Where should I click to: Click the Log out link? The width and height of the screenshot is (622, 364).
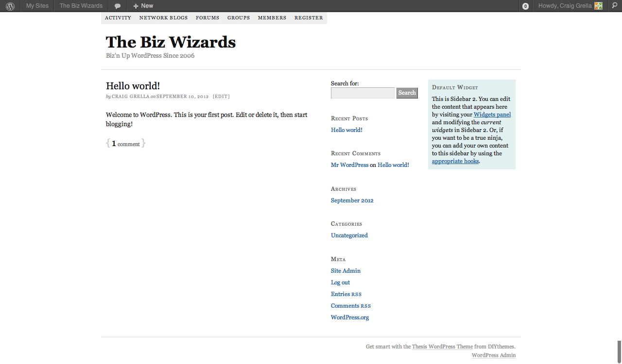(x=340, y=282)
